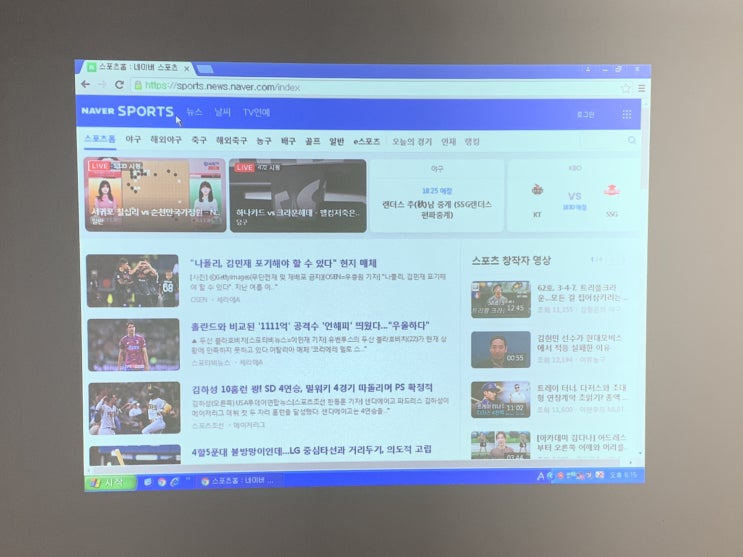
Task: Switch to the 해외야구 tab
Action: [x=166, y=140]
